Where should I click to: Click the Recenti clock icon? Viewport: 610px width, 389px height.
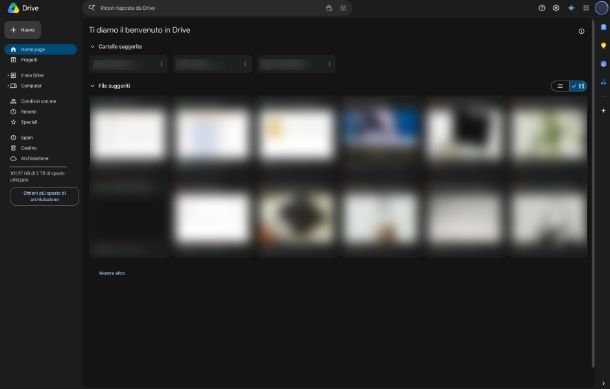coord(13,112)
